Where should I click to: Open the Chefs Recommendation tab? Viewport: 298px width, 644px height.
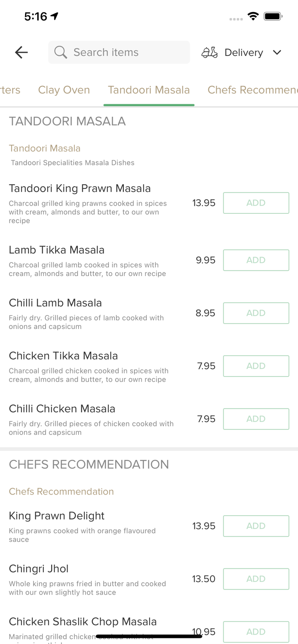[x=252, y=90]
